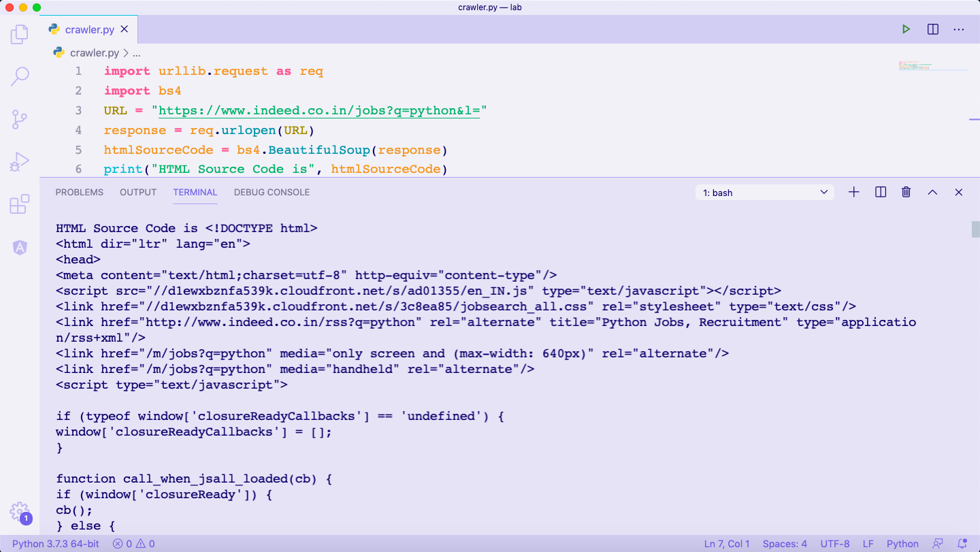The width and height of the screenshot is (980, 552).
Task: Click line number 5 in the gutter
Action: 78,150
